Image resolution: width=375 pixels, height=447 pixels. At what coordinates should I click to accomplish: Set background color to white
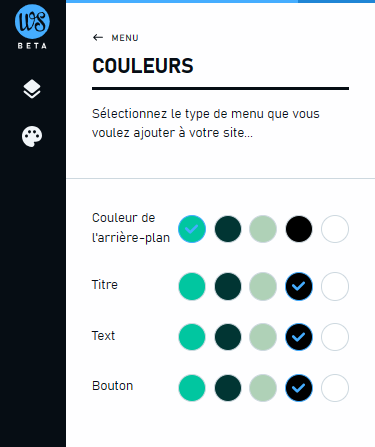[335, 229]
